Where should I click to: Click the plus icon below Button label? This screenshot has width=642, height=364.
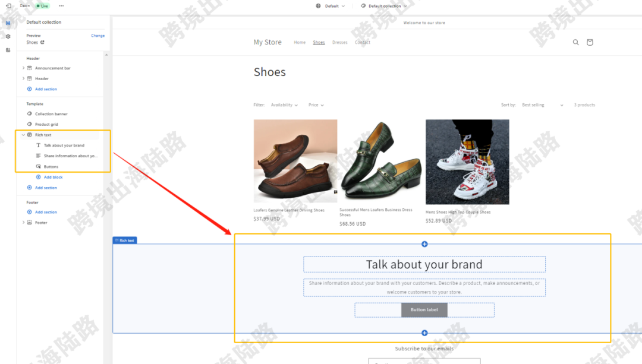point(424,333)
